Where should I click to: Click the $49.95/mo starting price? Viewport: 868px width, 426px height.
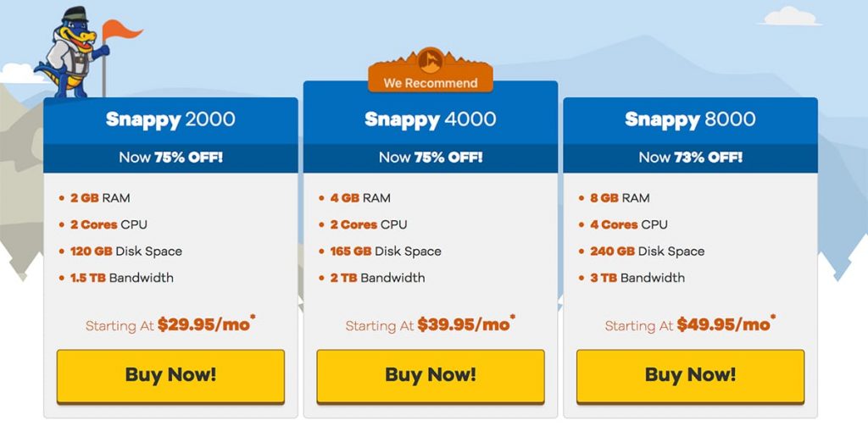pos(726,324)
